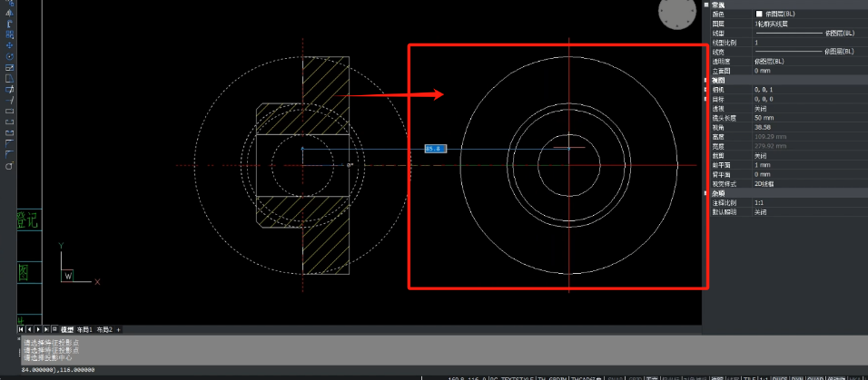Select the Break tool in the left toolbar

pyautogui.click(x=9, y=122)
